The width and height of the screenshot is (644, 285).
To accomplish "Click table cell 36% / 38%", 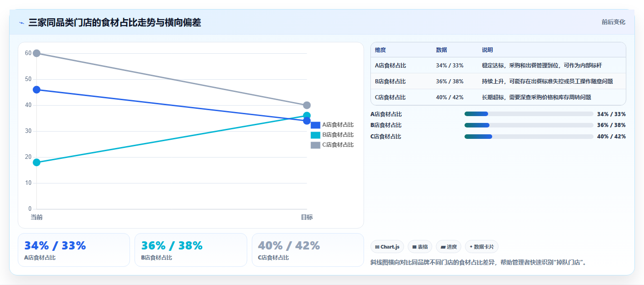I will [449, 81].
